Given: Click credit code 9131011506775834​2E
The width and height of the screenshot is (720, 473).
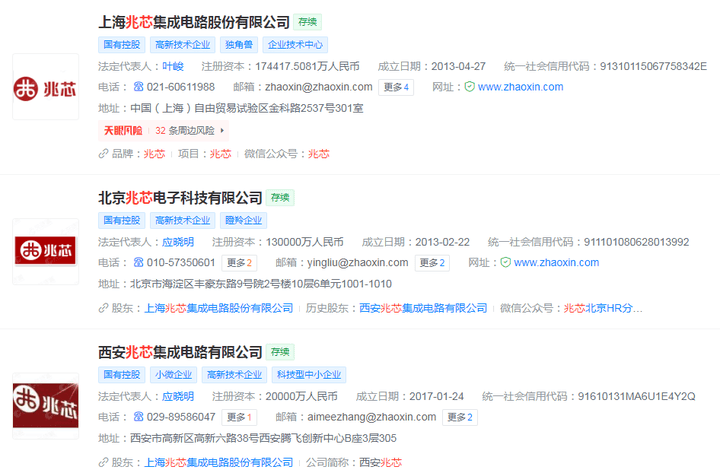Looking at the screenshot, I should pos(653,66).
